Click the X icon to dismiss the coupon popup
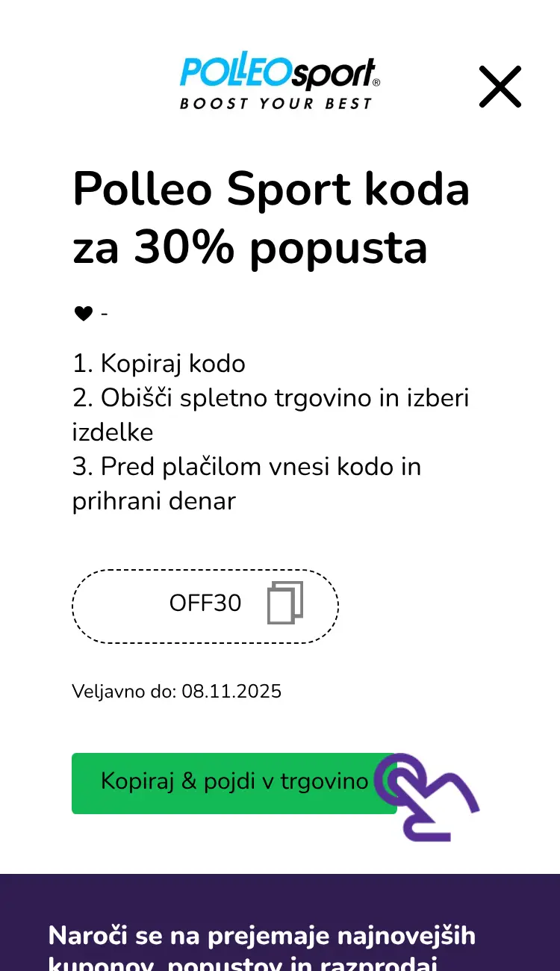Screen dimensions: 560x971 click(500, 87)
